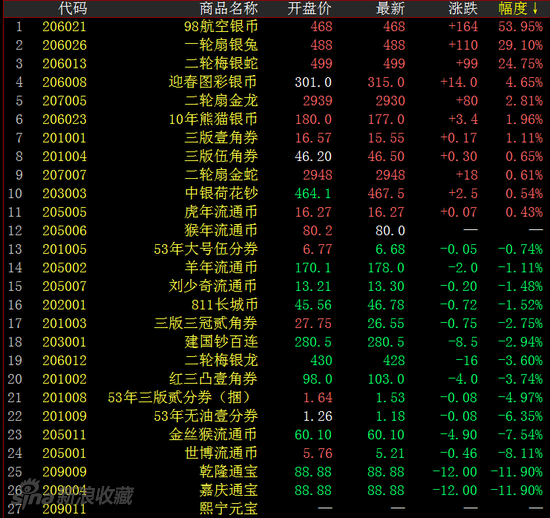
Task: Click code 206026
Action: [65, 45]
